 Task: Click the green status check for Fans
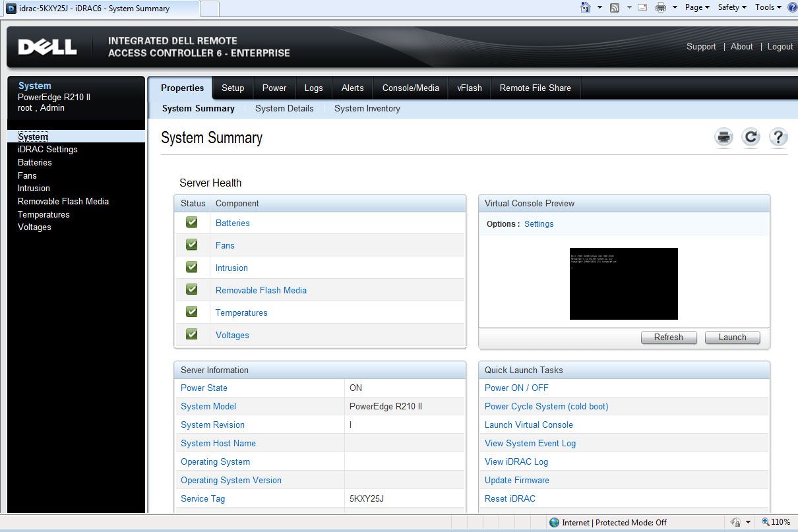(192, 245)
